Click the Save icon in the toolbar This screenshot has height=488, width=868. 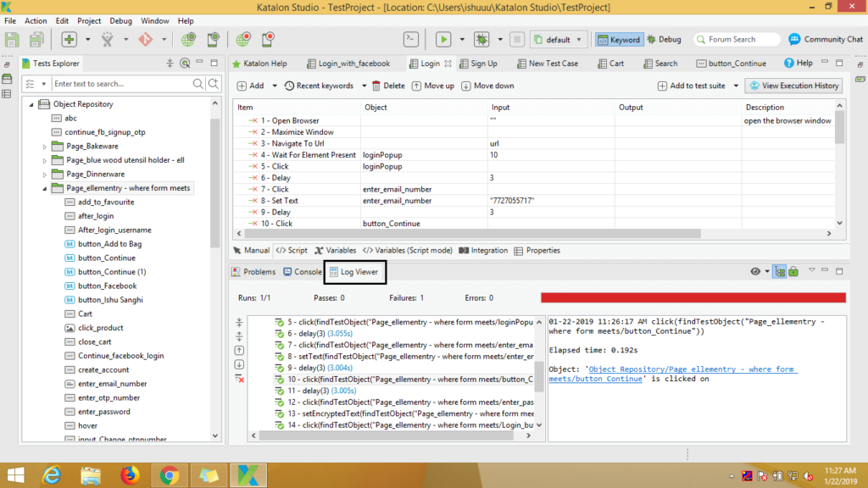tap(12, 39)
